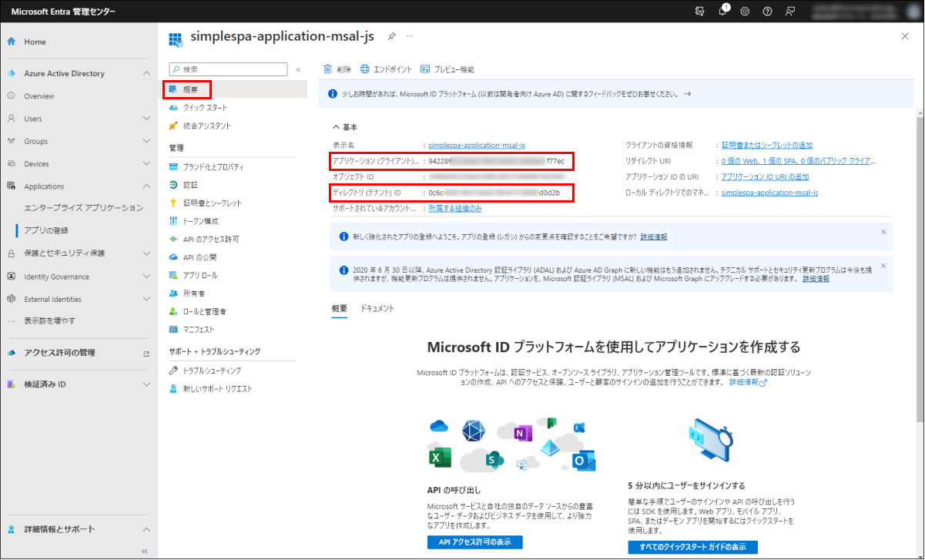Collapse Azure Active Directory section
The image size is (925, 560).
(x=146, y=73)
